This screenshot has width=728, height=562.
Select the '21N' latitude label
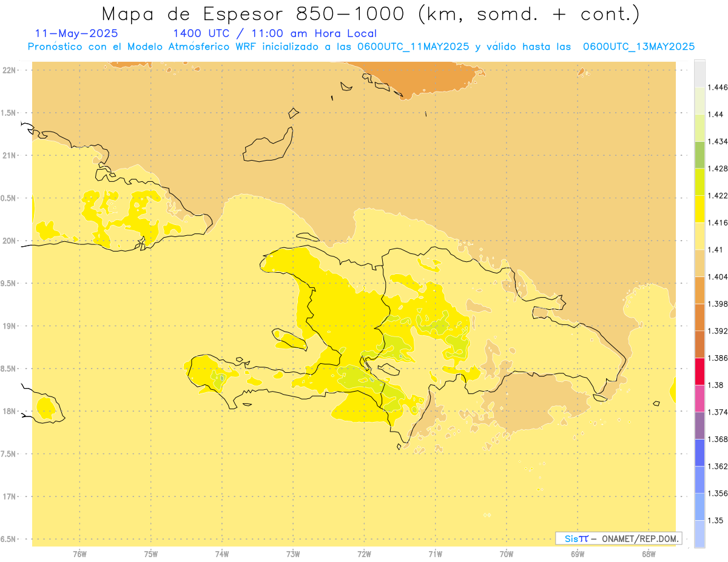point(10,155)
